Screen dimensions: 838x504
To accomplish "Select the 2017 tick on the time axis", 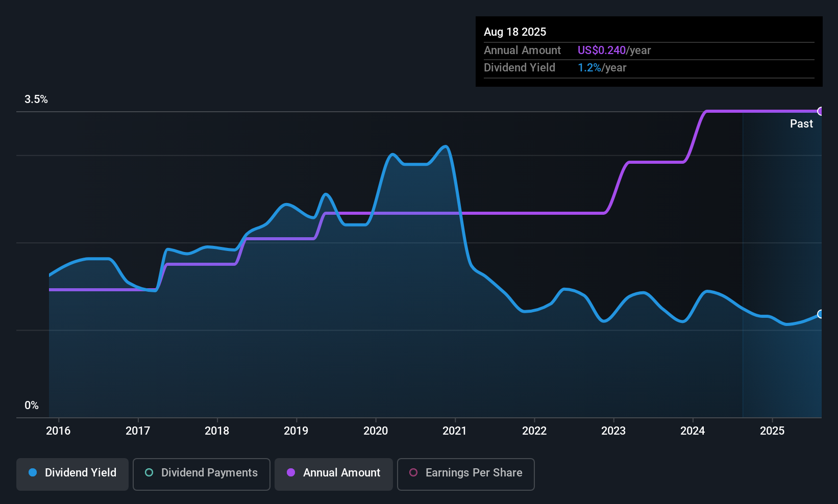I will point(138,431).
